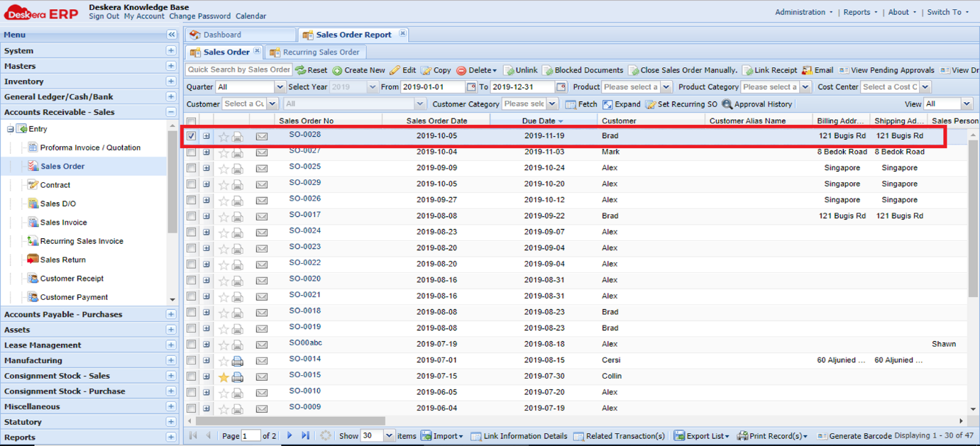Click Close Sales Order Manually
Image resolution: width=980 pixels, height=446 pixels.
683,70
